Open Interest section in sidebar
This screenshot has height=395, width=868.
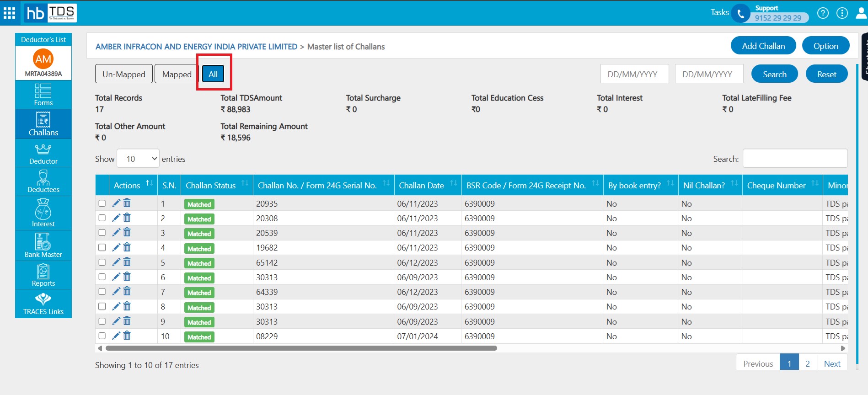[x=43, y=213]
